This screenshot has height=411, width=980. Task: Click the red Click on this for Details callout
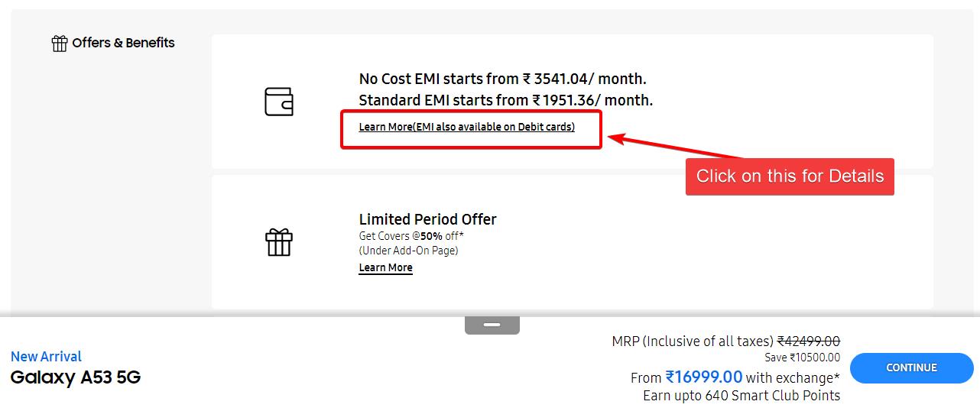pyautogui.click(x=790, y=176)
